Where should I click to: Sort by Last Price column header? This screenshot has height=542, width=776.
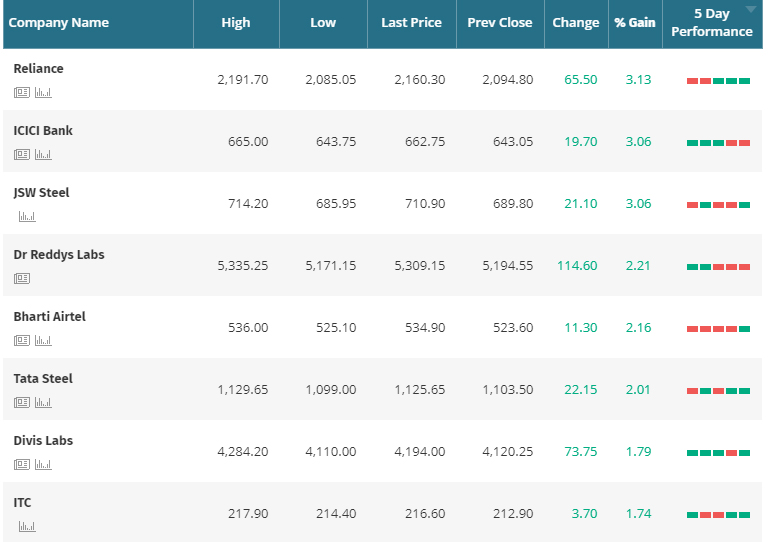pos(411,23)
